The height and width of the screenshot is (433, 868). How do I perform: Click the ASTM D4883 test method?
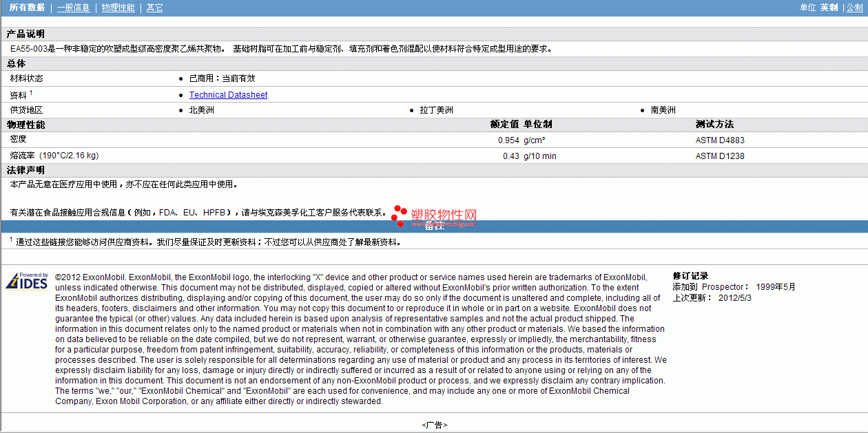720,140
